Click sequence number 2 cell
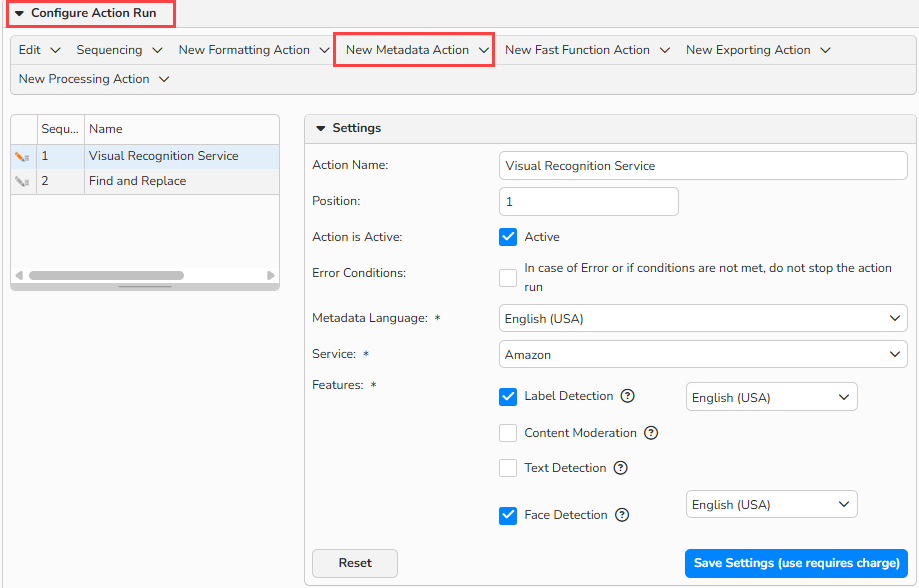 click(x=60, y=182)
